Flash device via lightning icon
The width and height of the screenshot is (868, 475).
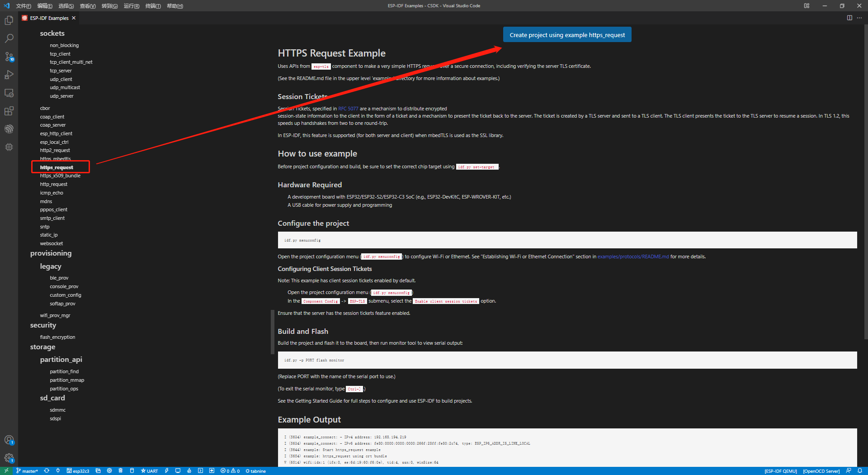[x=167, y=471]
